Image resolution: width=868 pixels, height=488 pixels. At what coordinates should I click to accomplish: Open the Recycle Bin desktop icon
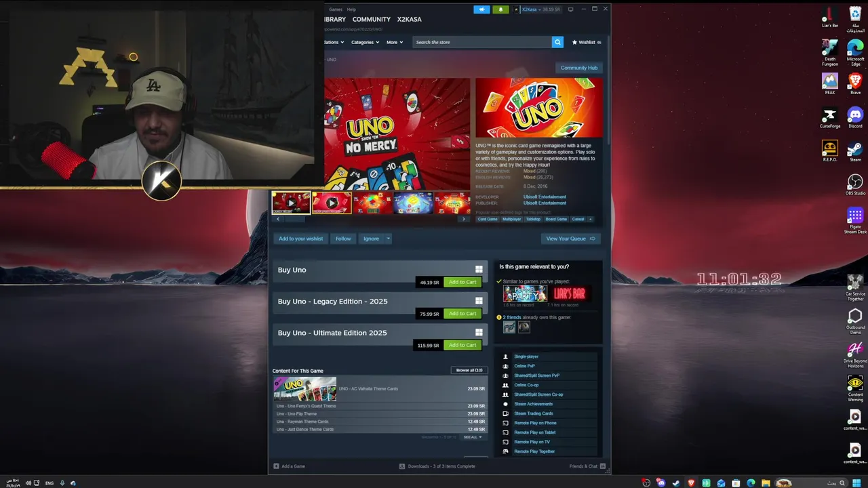(x=855, y=19)
